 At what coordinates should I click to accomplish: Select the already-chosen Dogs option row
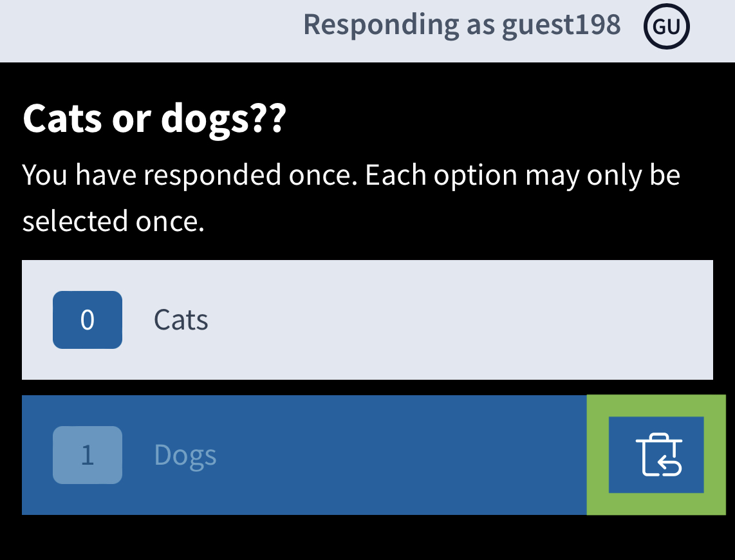tap(304, 454)
